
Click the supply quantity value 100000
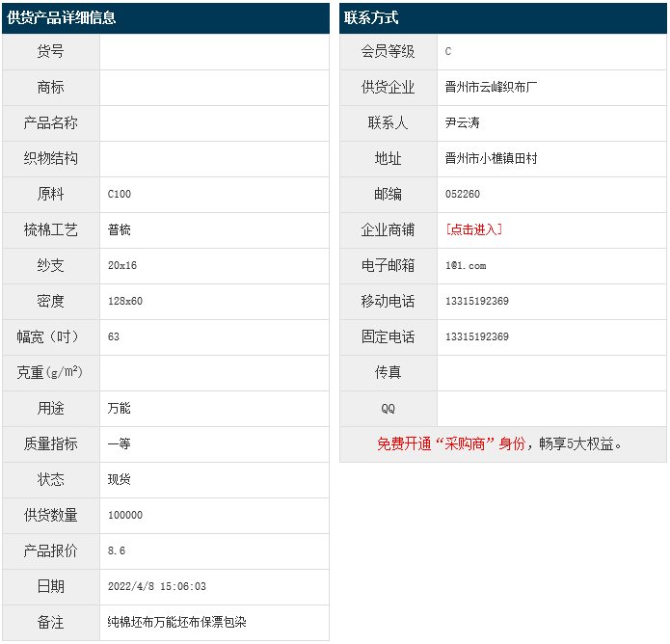(125, 515)
